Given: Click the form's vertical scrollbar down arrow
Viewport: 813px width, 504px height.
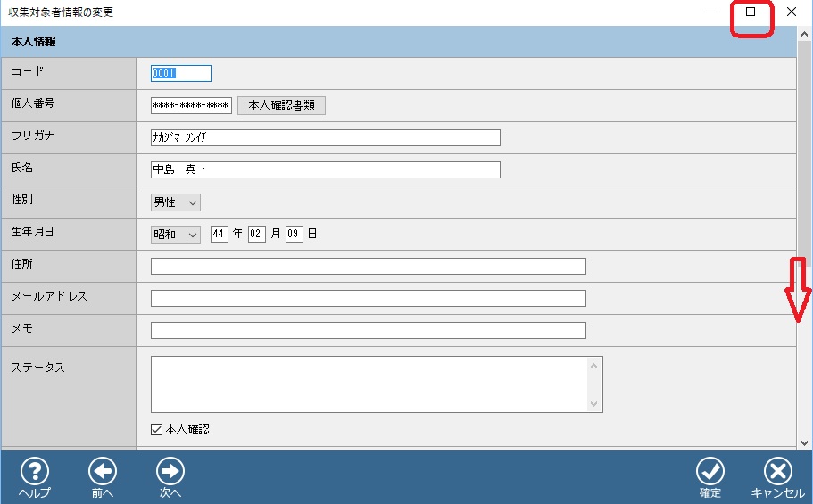Looking at the screenshot, I should tap(804, 442).
